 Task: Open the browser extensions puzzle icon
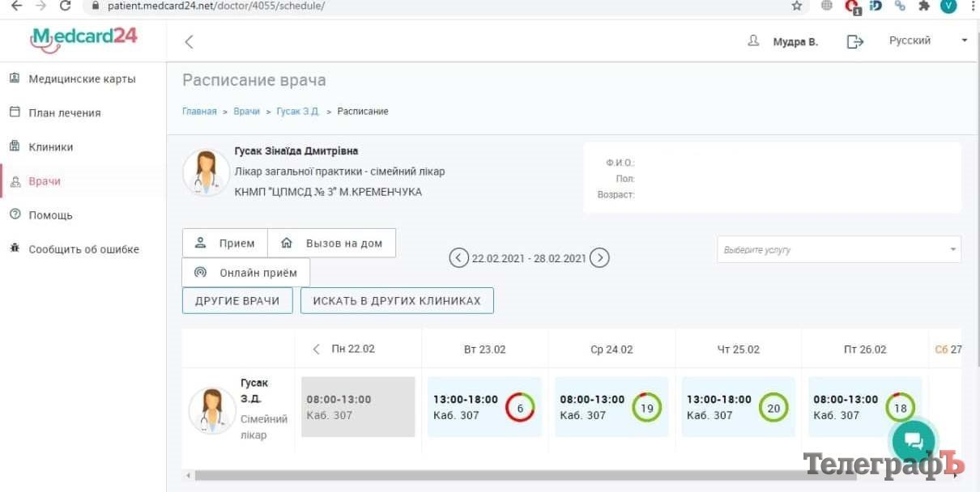[923, 6]
